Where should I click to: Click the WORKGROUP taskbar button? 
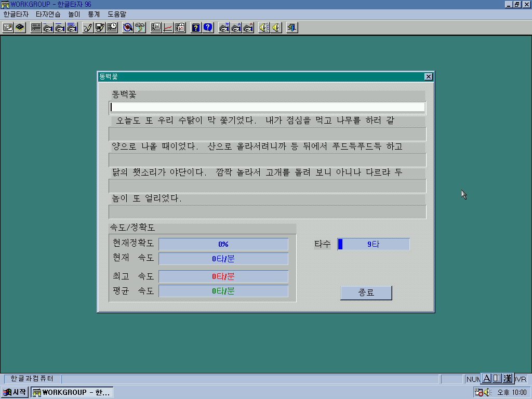point(72,392)
